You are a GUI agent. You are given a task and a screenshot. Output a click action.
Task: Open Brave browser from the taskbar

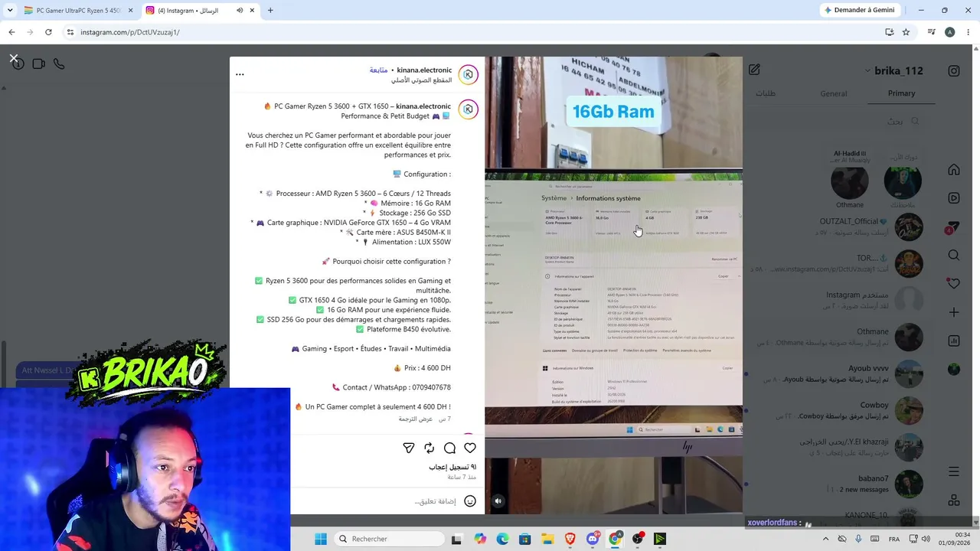pos(570,539)
